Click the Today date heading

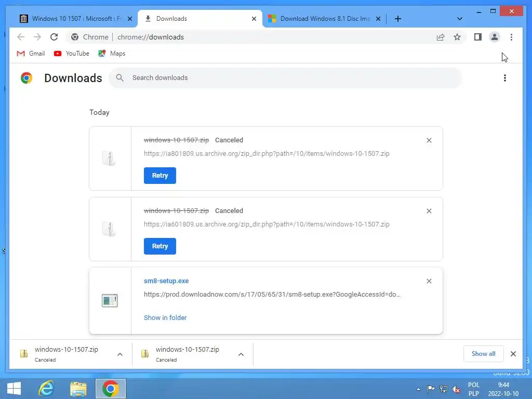[99, 112]
